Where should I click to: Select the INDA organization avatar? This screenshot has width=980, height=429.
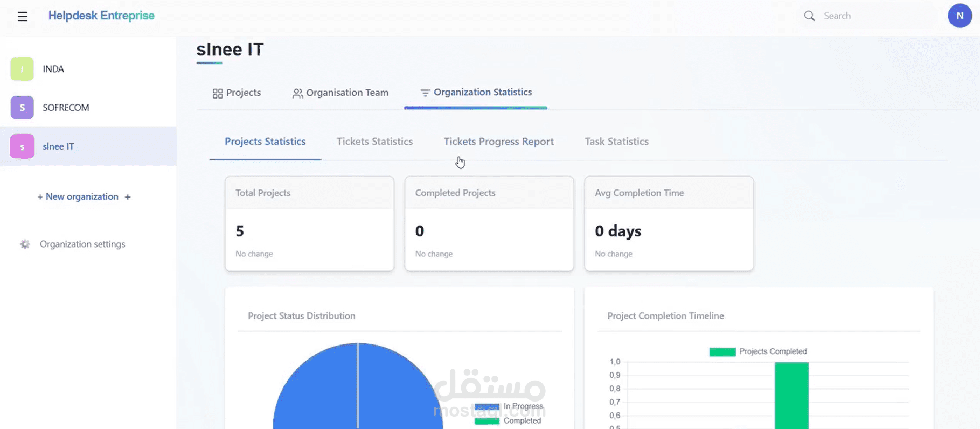point(22,69)
